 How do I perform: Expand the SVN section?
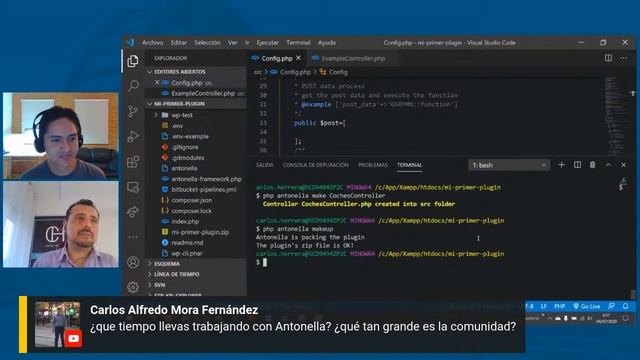pos(196,285)
